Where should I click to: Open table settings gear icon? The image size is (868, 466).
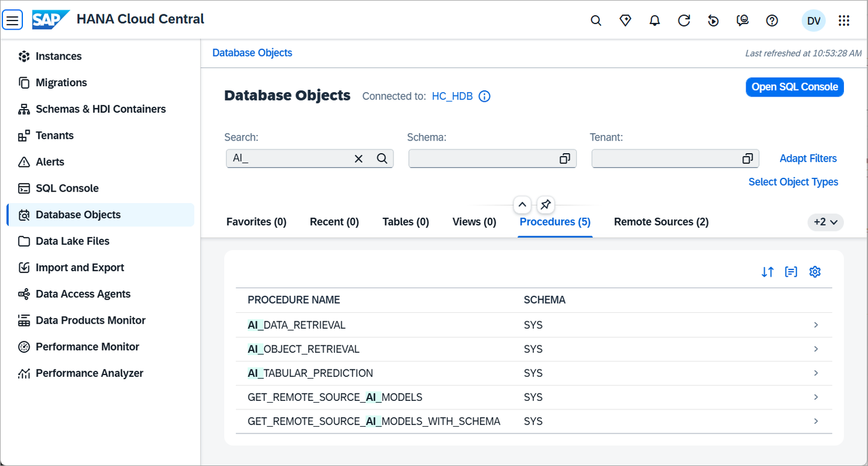pyautogui.click(x=815, y=272)
